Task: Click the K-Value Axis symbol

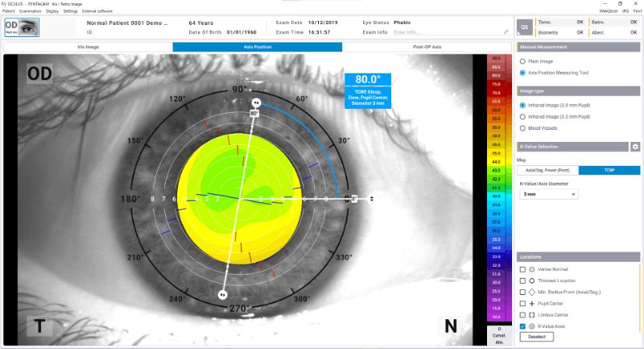Action: point(532,326)
